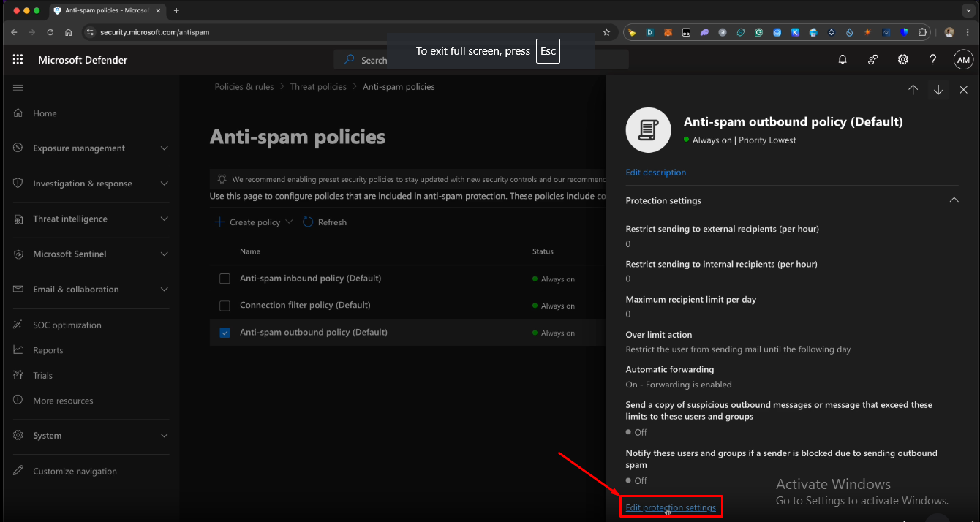The image size is (980, 522).
Task: Open the settings gear in header
Action: pyautogui.click(x=903, y=60)
